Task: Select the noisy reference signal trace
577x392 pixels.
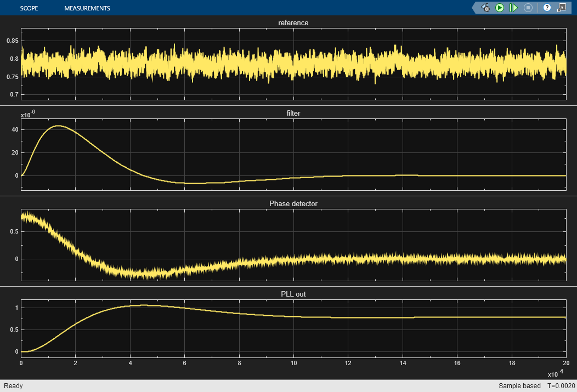Action: 219,60
